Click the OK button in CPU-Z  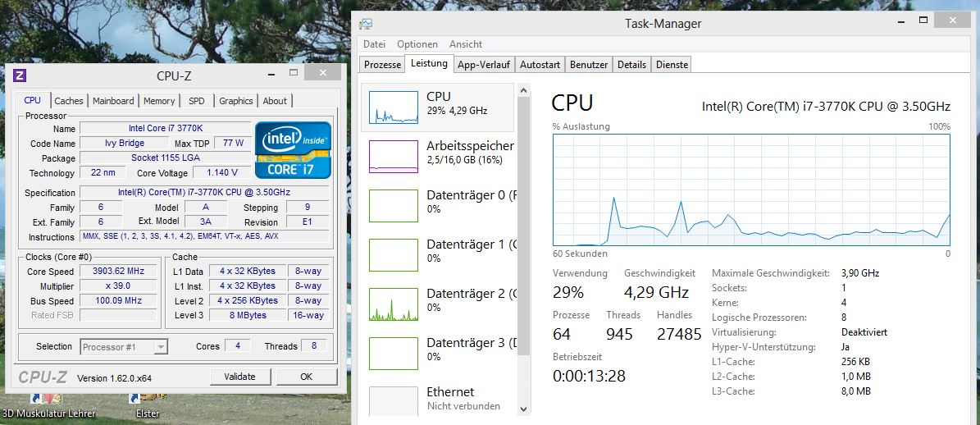(306, 377)
